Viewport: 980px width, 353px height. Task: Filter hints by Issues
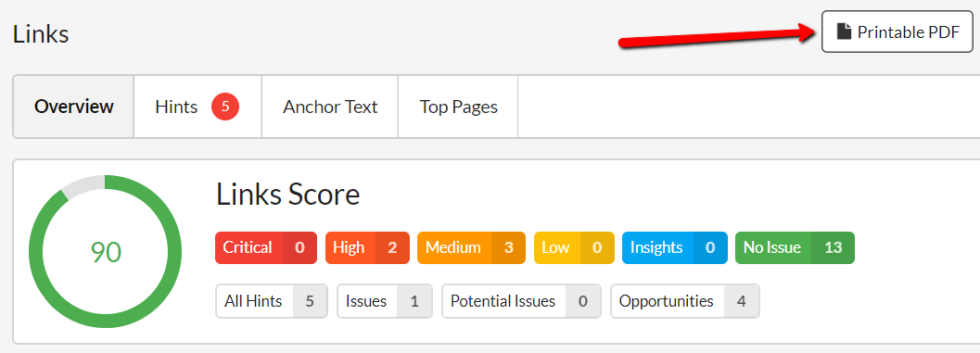(385, 301)
